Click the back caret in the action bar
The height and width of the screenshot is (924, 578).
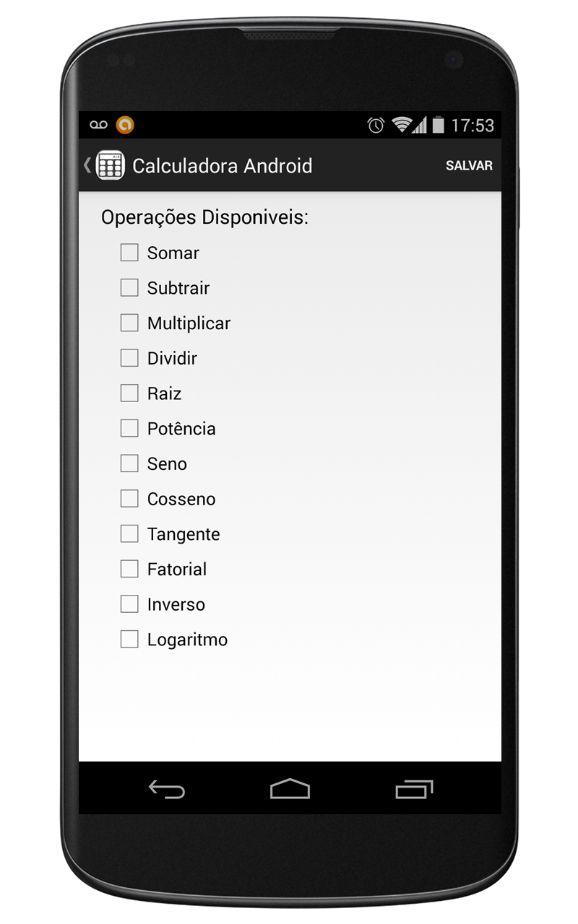pos(86,165)
